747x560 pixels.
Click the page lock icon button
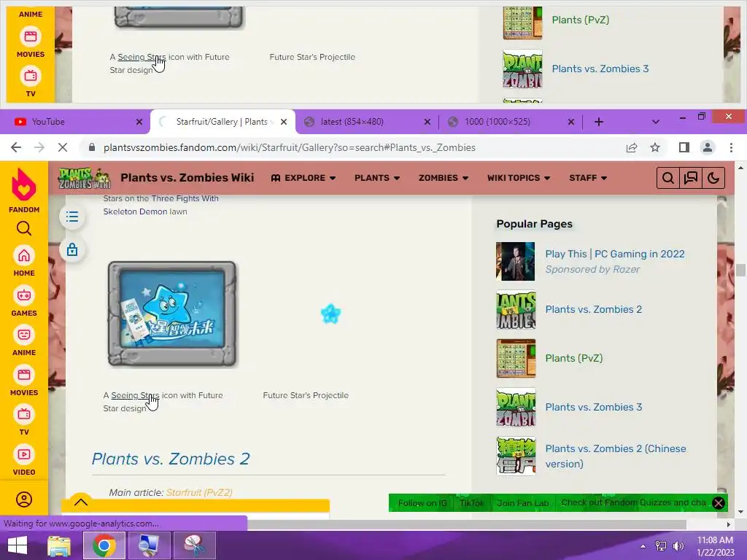(72, 249)
